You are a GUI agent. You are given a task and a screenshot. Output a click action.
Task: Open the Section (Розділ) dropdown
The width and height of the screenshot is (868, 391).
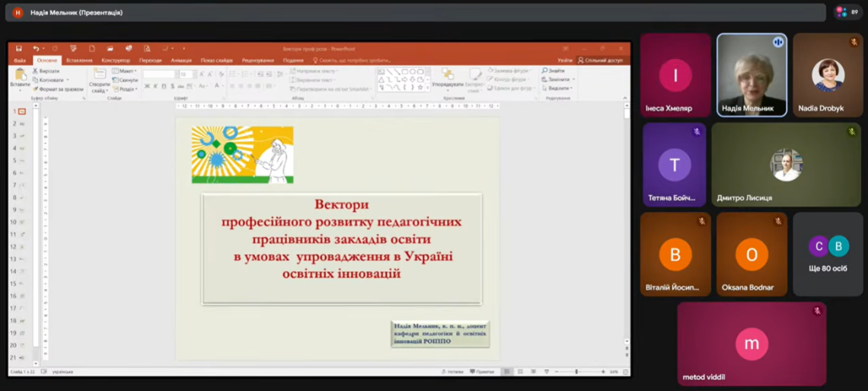(x=126, y=89)
